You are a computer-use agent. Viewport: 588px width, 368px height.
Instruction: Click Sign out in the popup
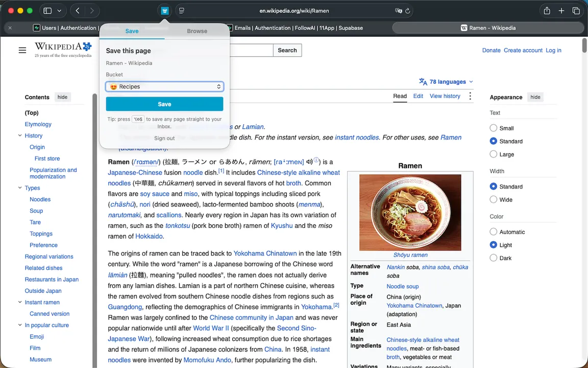pos(164,138)
